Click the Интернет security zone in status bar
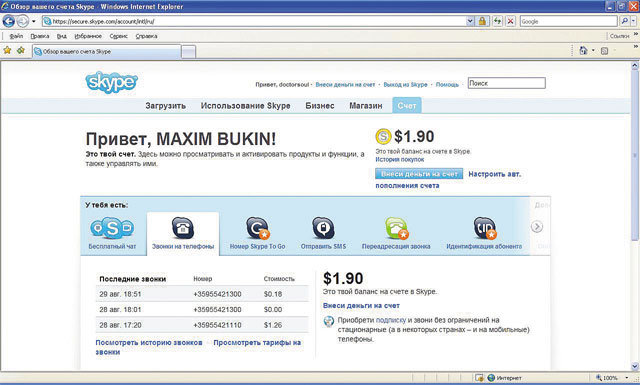640x385 pixels. (x=504, y=378)
